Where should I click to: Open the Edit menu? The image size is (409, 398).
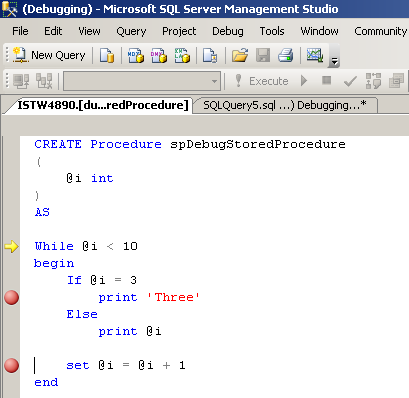click(53, 31)
